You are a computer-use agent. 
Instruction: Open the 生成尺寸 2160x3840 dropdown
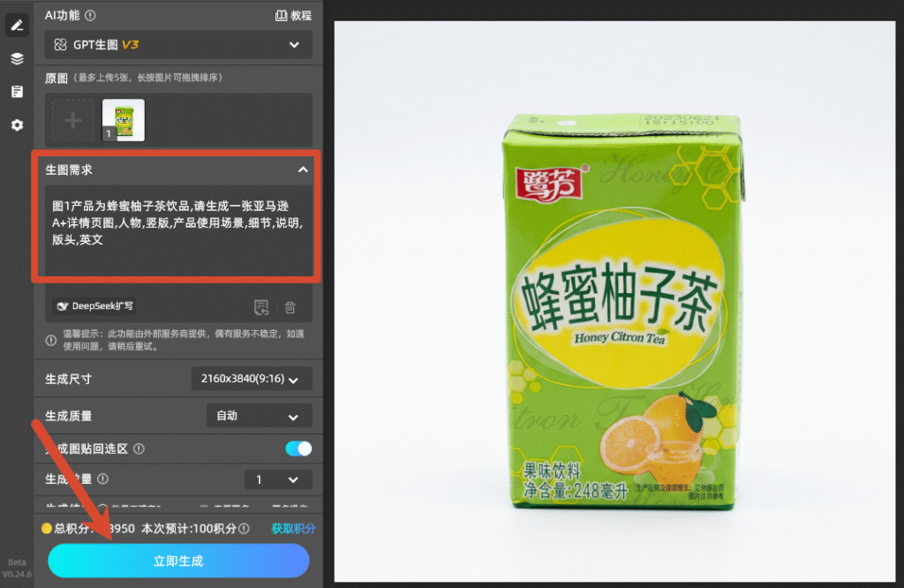point(252,379)
